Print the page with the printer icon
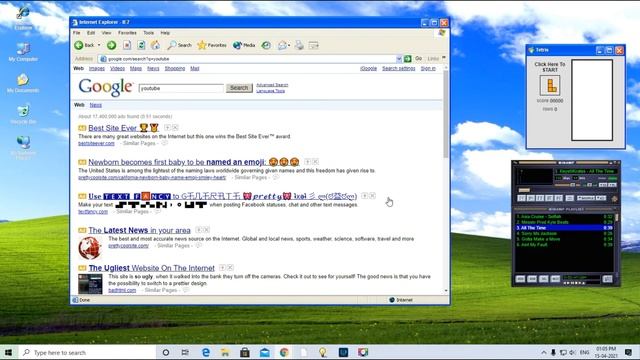This screenshot has height=360, width=640. (299, 45)
